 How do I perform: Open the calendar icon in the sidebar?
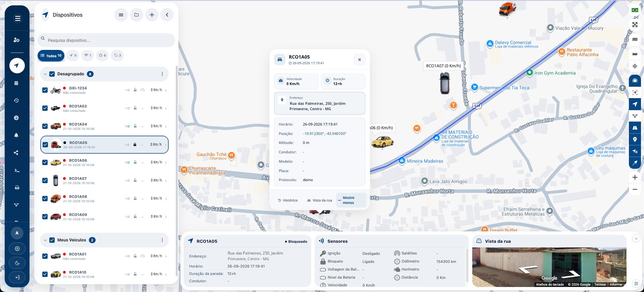pyautogui.click(x=16, y=83)
